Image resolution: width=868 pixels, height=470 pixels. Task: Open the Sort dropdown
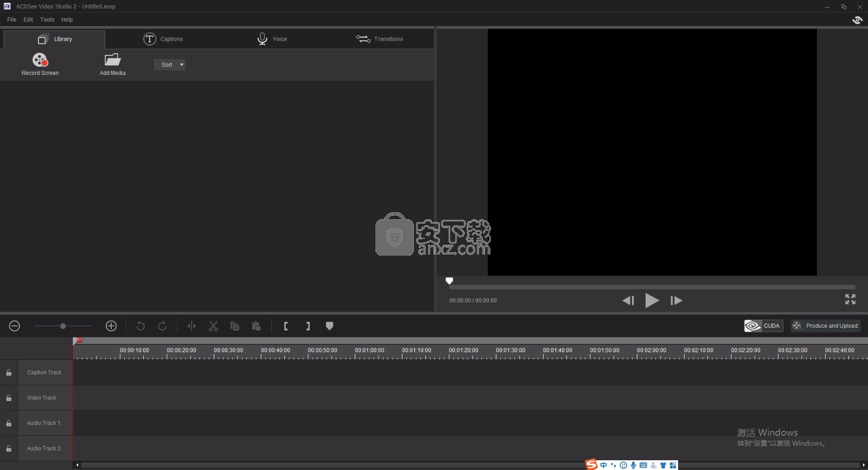[169, 65]
